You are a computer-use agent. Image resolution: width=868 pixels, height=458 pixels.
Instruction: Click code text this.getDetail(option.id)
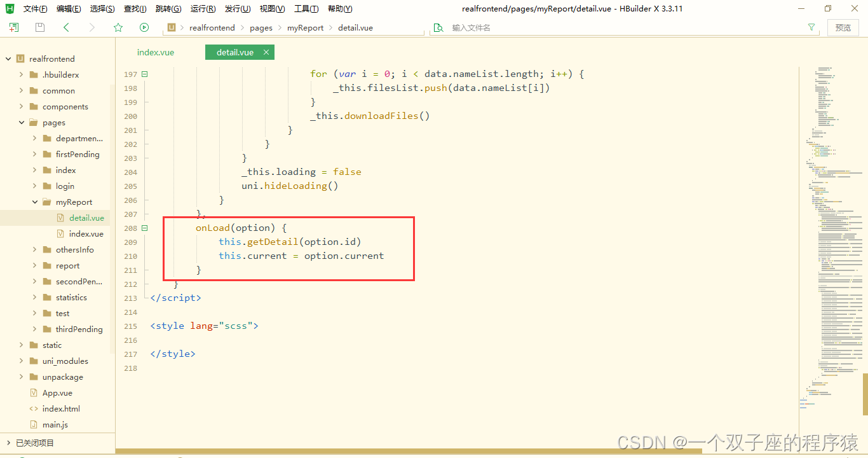[x=290, y=242]
